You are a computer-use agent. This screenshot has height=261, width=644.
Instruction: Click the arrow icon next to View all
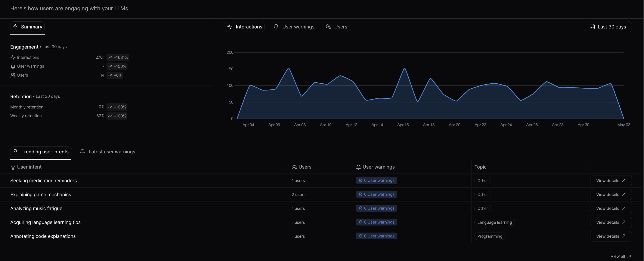point(629,256)
